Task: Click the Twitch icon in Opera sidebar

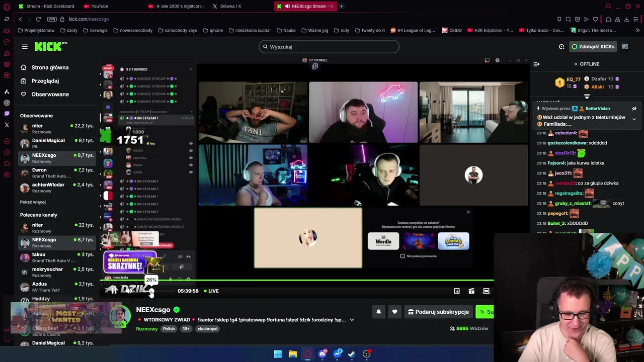Action: point(7,114)
